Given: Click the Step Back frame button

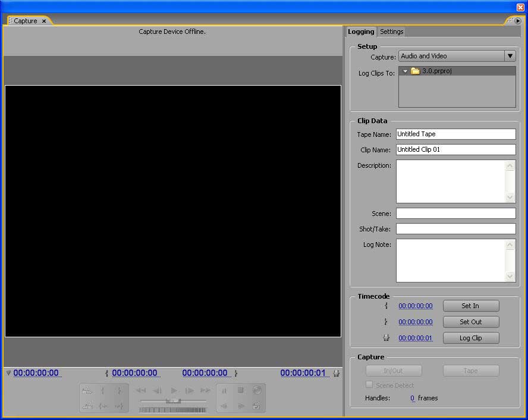Looking at the screenshot, I should coord(157,390).
